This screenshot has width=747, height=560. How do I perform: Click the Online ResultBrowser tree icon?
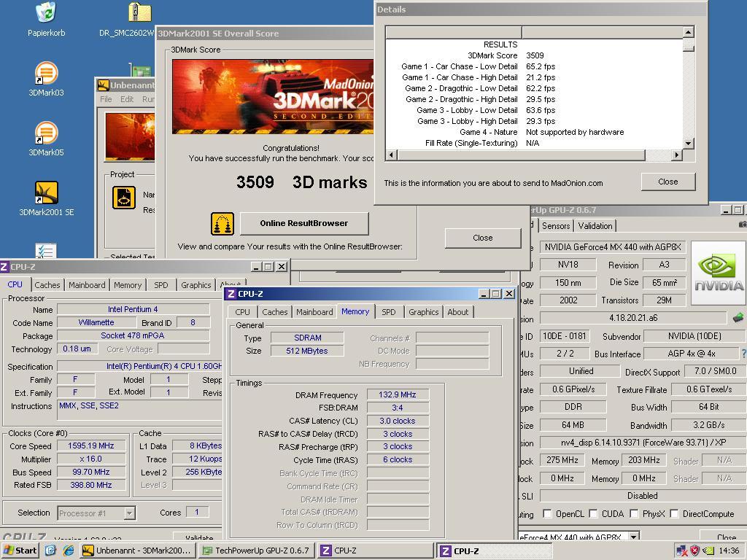222,224
